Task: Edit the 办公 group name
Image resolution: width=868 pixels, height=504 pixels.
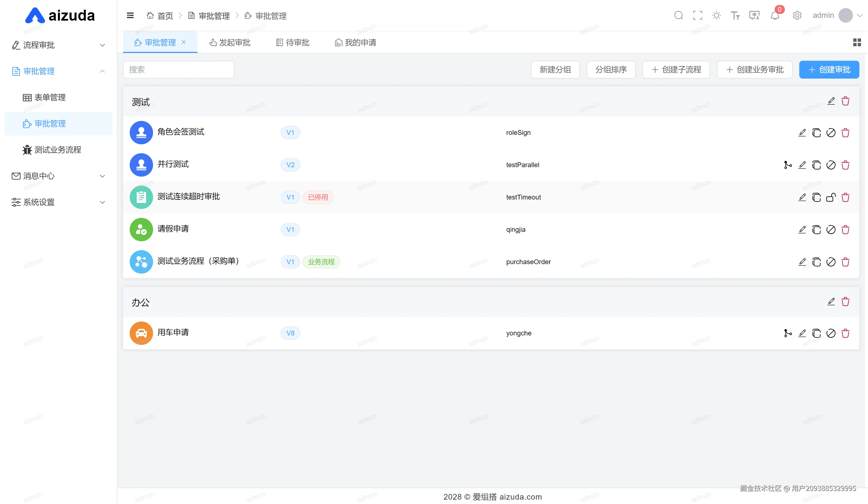Action: click(831, 302)
